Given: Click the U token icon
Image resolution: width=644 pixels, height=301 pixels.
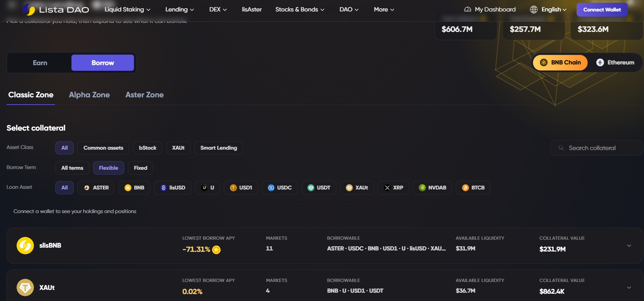Looking at the screenshot, I should point(204,188).
